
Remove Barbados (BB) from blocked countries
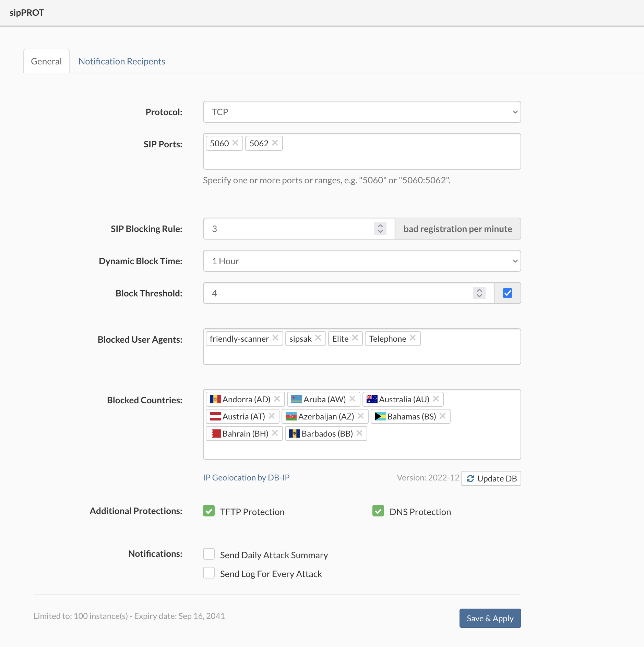[359, 433]
